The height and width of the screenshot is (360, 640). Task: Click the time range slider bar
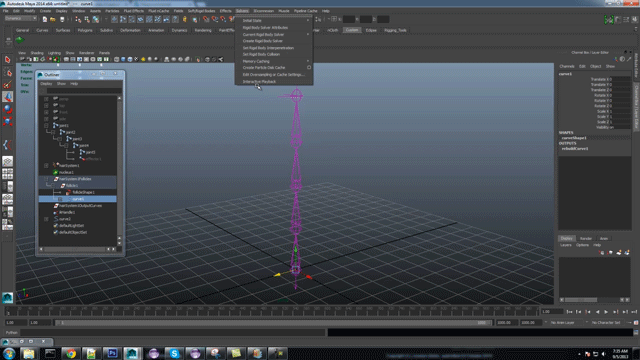pos(274,322)
